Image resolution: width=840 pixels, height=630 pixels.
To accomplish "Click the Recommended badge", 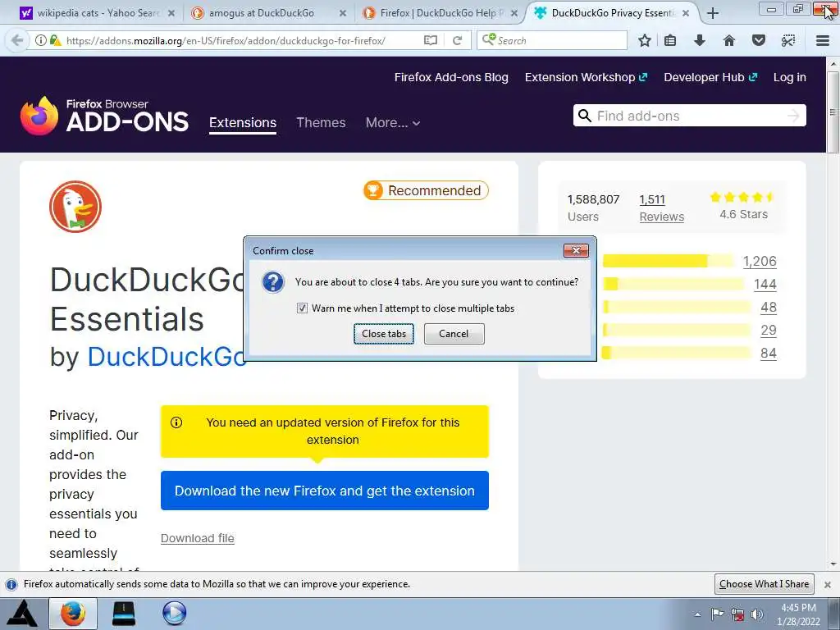I will coord(426,190).
